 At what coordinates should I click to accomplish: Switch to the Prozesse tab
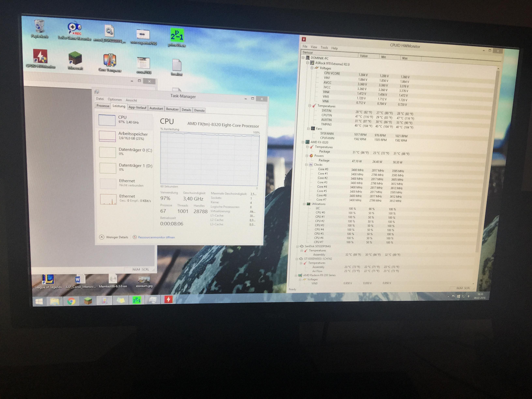103,106
